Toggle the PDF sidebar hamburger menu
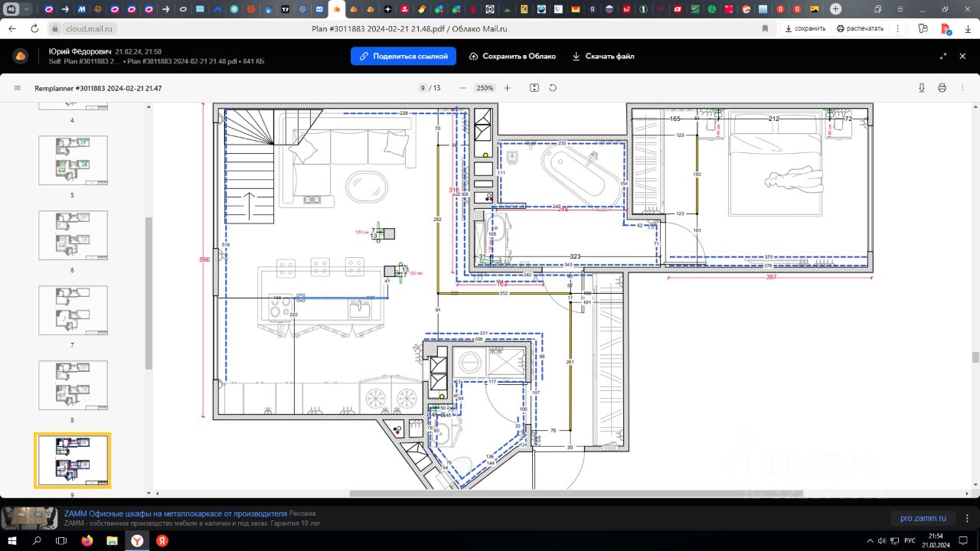Screen dimensions: 980x551 (x=17, y=88)
